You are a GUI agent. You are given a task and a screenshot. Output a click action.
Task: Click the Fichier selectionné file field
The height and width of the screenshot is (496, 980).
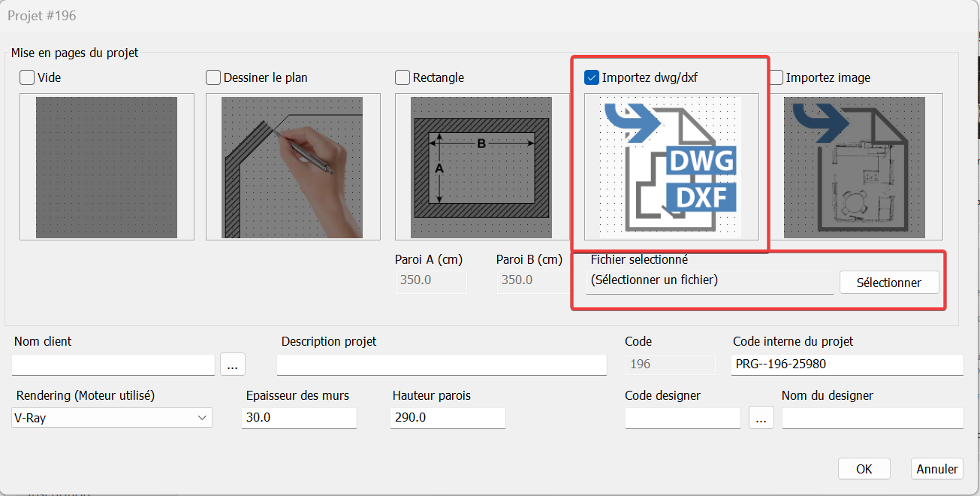[710, 282]
